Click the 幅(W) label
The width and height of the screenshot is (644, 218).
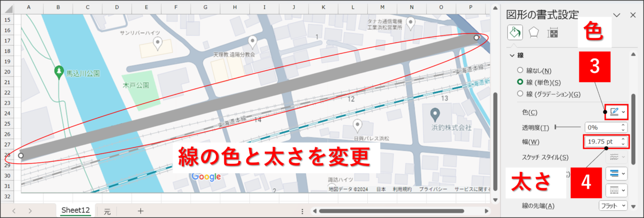(530, 142)
